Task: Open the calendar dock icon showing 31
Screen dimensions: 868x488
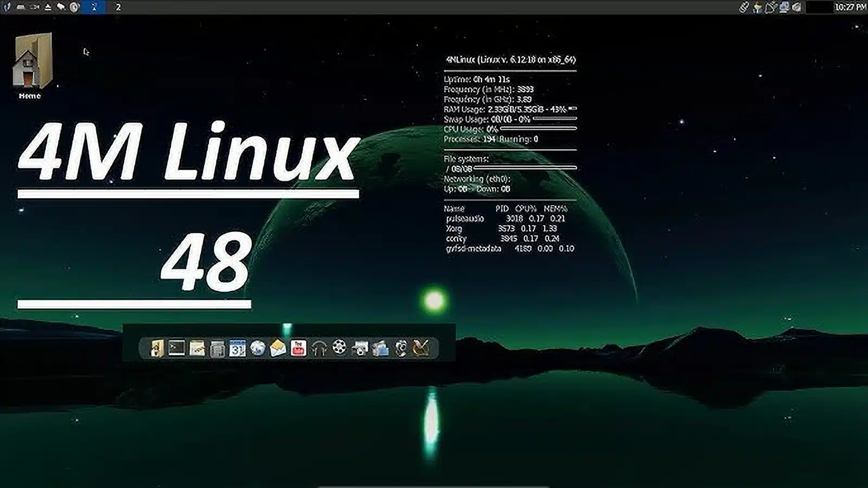Action: tap(237, 348)
